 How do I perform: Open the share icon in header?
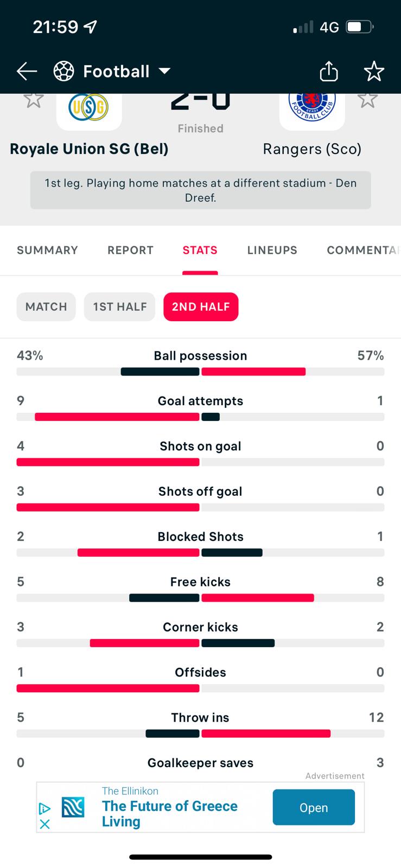(329, 71)
